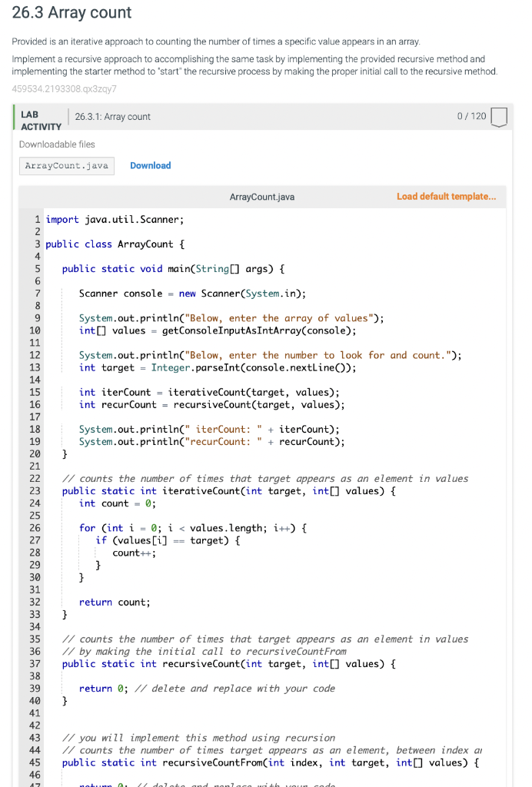Click the recursiveCountFrom method declaration on line 45

click(x=271, y=763)
